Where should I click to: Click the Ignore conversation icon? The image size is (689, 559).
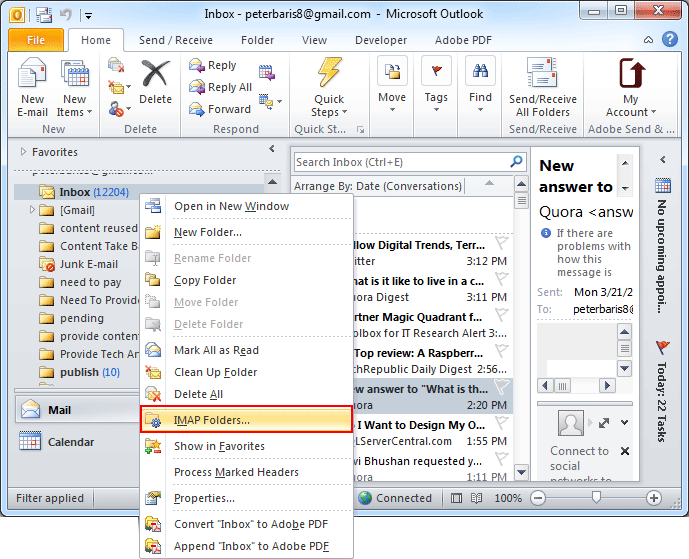pyautogui.click(x=116, y=65)
